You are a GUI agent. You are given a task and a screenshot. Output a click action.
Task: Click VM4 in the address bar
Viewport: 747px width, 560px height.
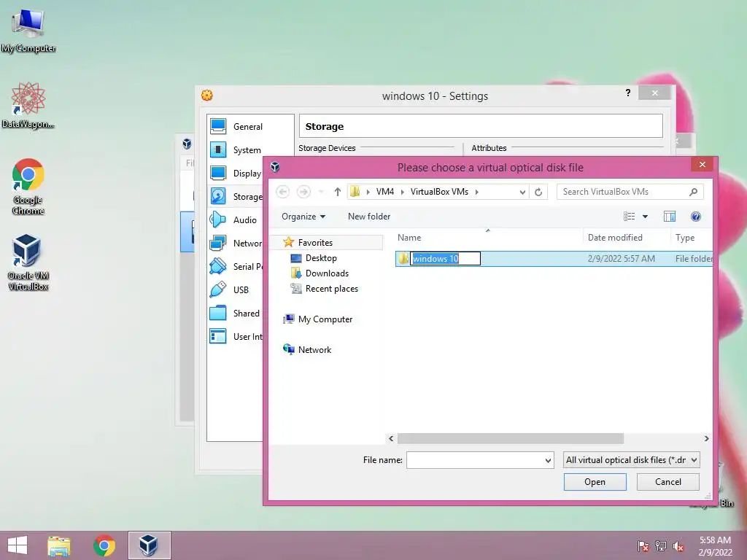[x=385, y=192]
